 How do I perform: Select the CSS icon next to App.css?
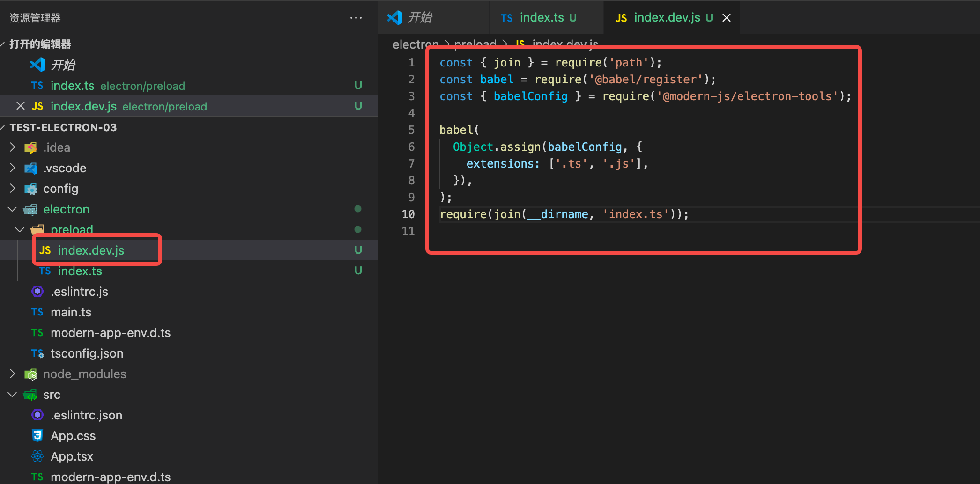point(37,435)
